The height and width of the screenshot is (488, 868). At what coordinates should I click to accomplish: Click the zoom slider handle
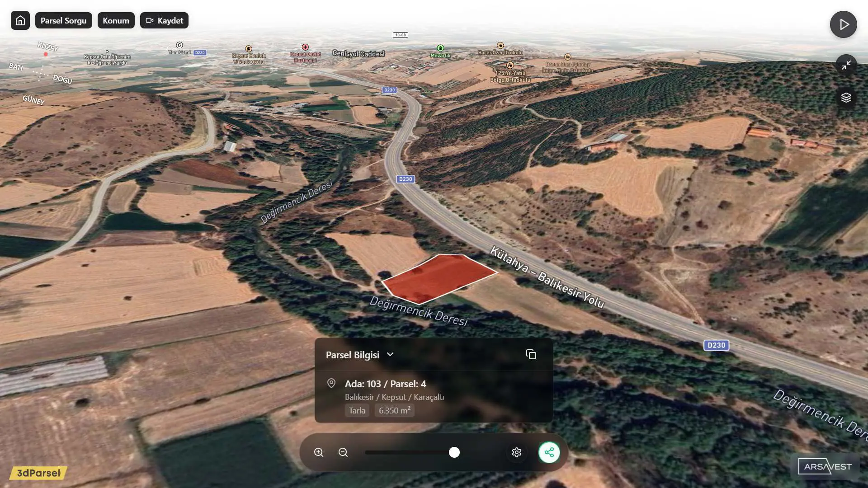[x=454, y=452]
